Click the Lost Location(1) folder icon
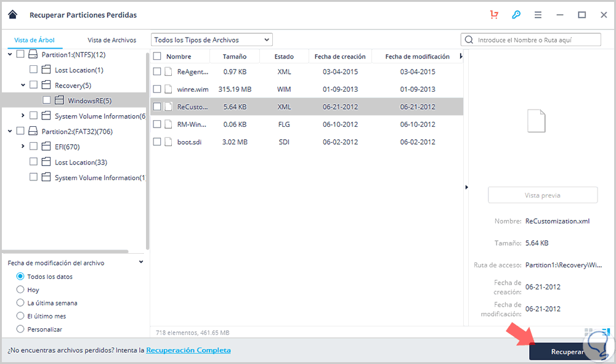Image resolution: width=616 pixels, height=364 pixels. [46, 70]
